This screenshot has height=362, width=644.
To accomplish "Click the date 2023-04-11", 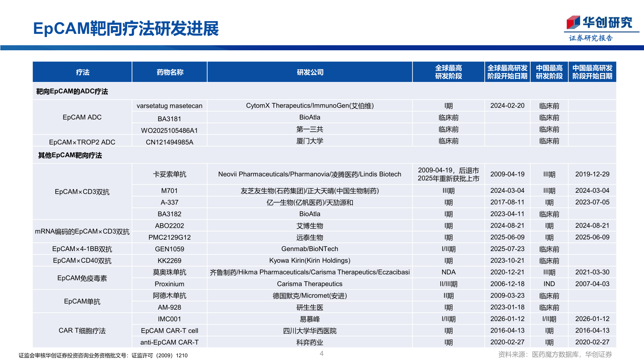I will 507,214.
